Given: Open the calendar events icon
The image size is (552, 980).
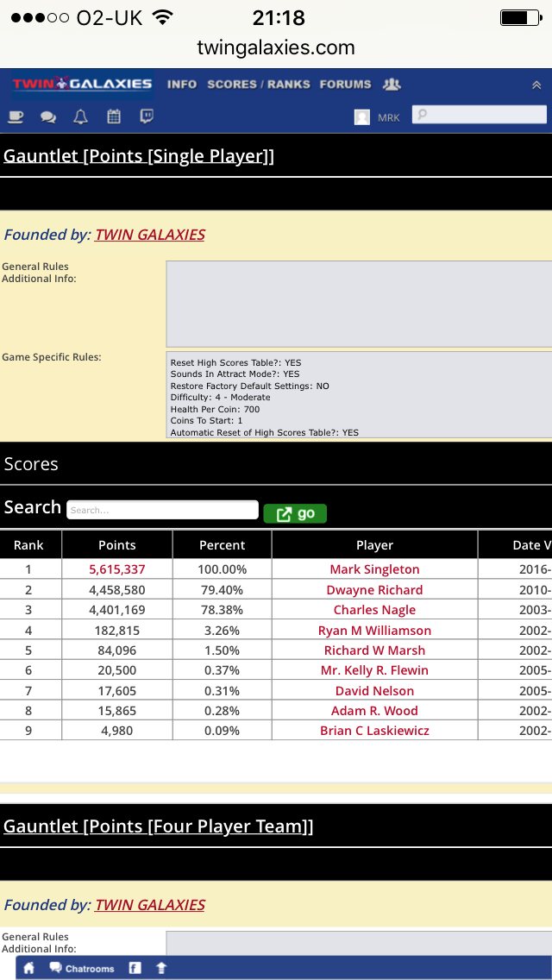Looking at the screenshot, I should 114,116.
